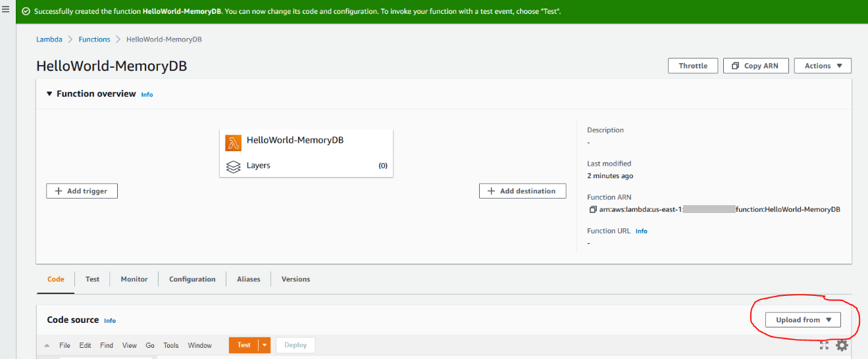The height and width of the screenshot is (359, 868).
Task: Open the Function overview Info link
Action: (x=147, y=95)
